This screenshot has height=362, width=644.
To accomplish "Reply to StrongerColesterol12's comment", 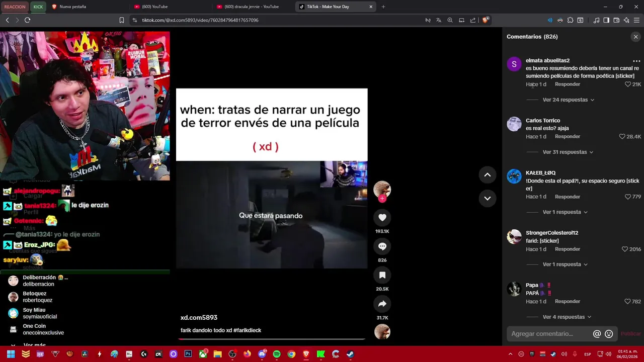I will point(568,249).
